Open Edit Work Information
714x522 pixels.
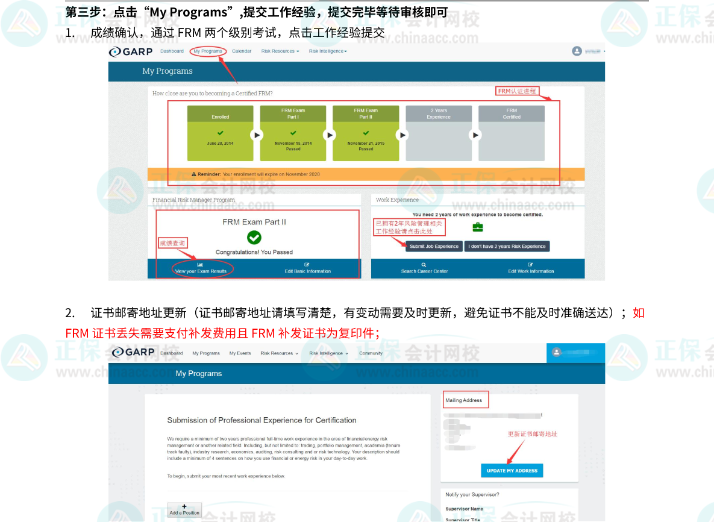coord(531,271)
